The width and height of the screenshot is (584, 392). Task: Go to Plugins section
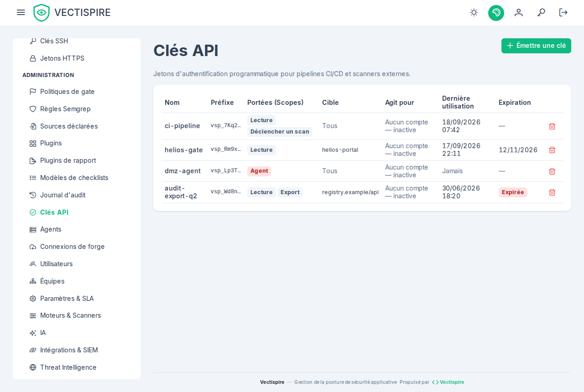(x=77, y=143)
